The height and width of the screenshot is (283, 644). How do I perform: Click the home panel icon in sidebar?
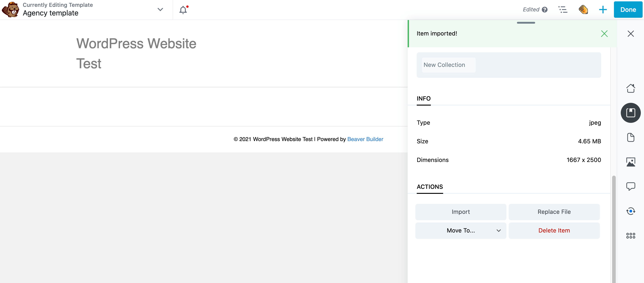click(630, 88)
